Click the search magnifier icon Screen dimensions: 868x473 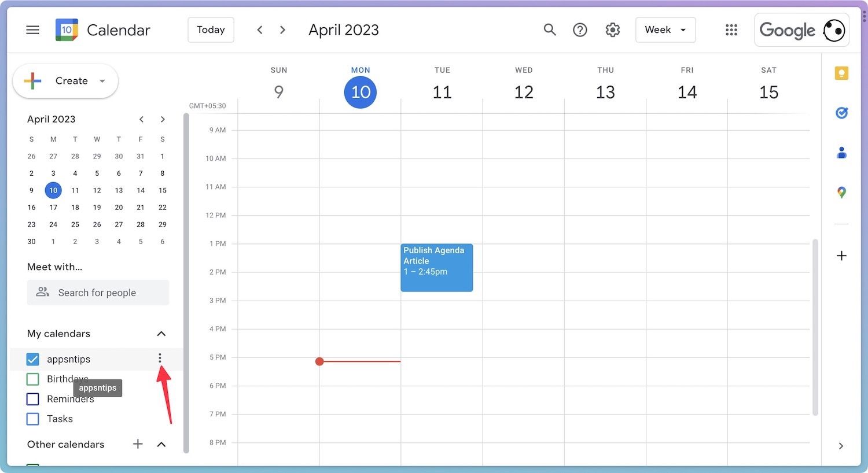pos(550,29)
